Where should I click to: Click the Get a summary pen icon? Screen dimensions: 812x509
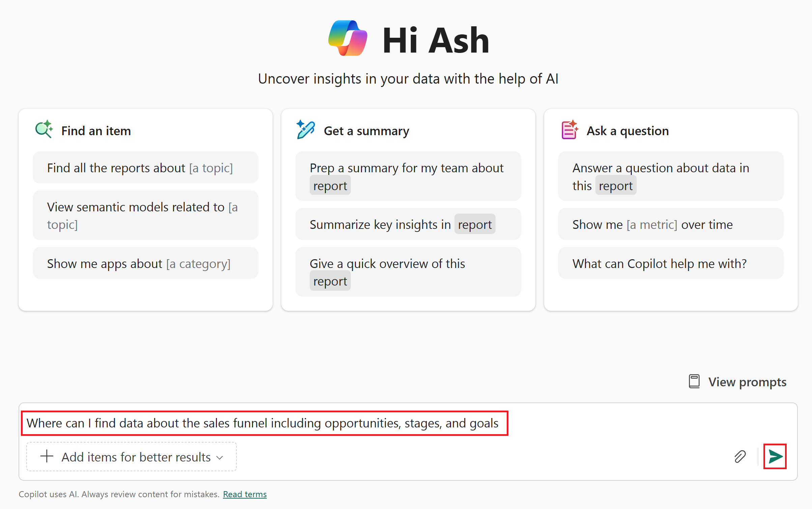click(305, 129)
